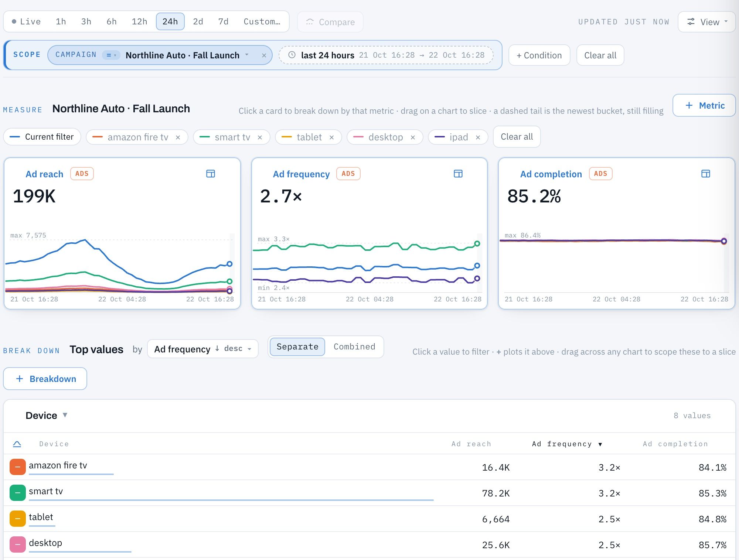Remove the ipad series chip

coord(478,137)
